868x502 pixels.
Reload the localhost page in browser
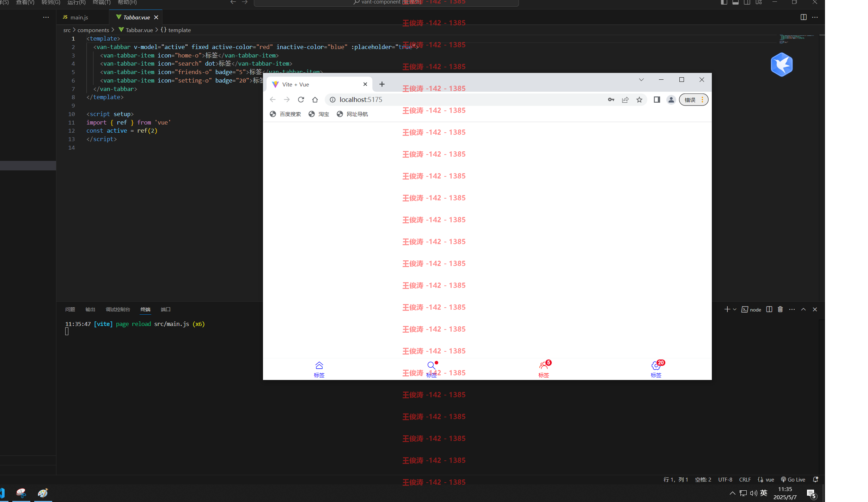301,100
